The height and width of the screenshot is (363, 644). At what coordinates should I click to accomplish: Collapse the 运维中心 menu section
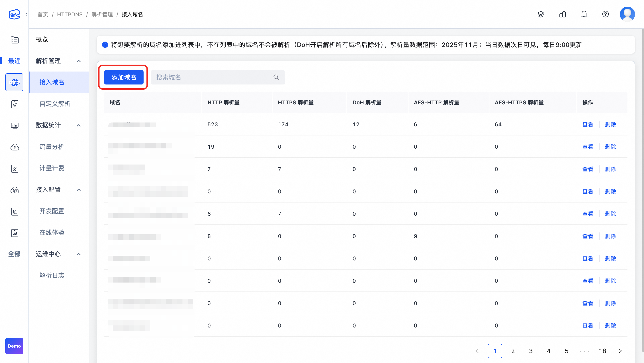(x=79, y=254)
